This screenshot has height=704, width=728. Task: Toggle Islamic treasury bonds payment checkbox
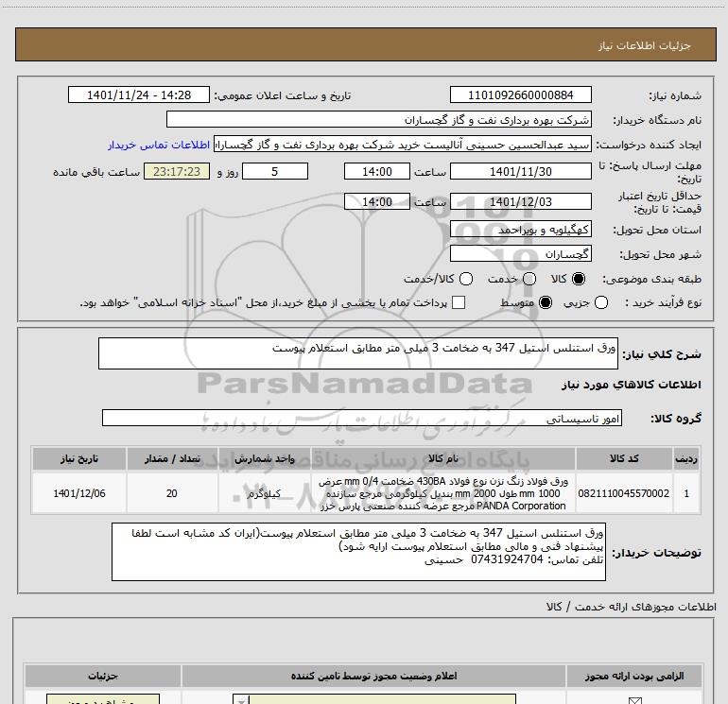[459, 302]
